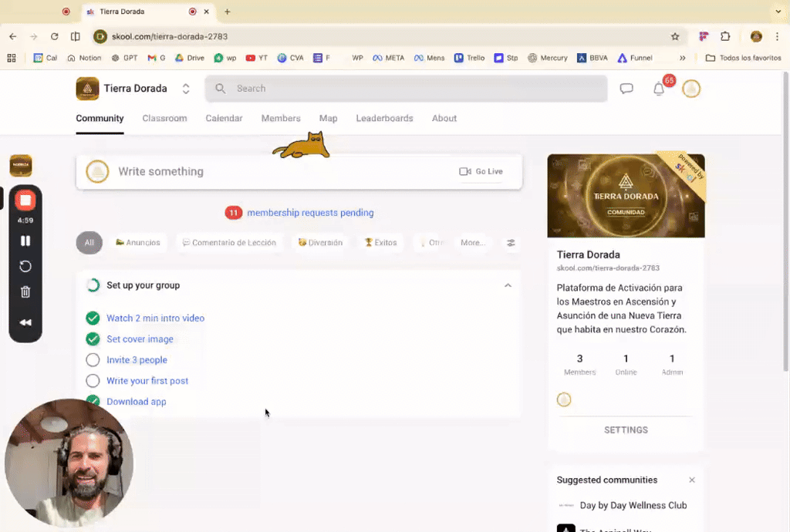
Task: Bookmark this page with star icon
Action: click(675, 36)
